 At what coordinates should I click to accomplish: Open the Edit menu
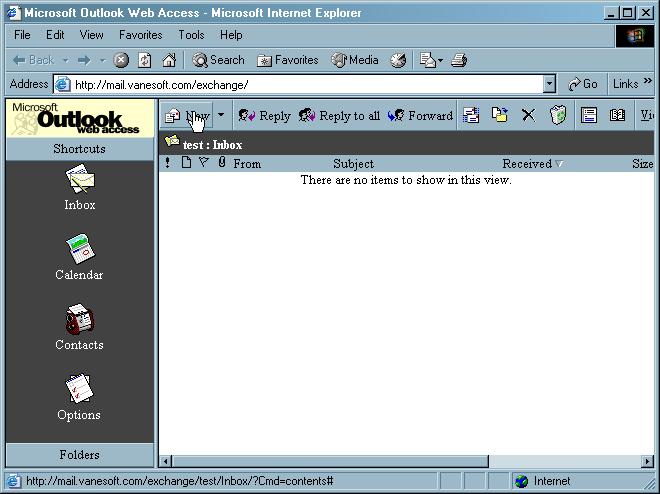pyautogui.click(x=55, y=35)
